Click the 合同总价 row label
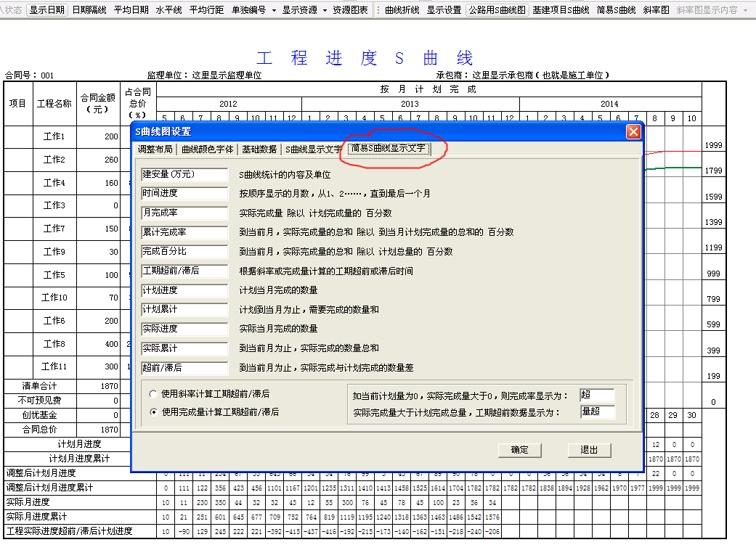 [39, 430]
